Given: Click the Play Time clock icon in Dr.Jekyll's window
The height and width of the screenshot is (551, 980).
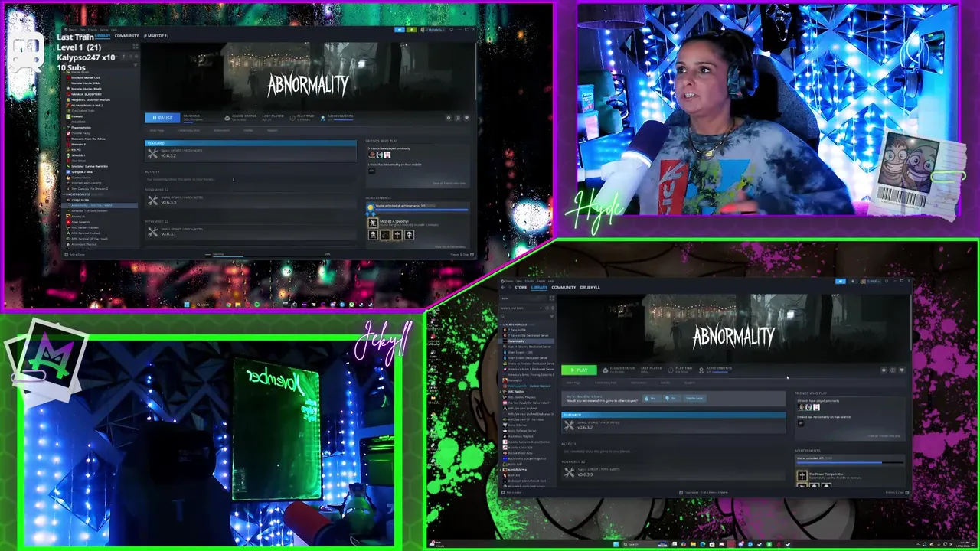Looking at the screenshot, I should point(671,370).
